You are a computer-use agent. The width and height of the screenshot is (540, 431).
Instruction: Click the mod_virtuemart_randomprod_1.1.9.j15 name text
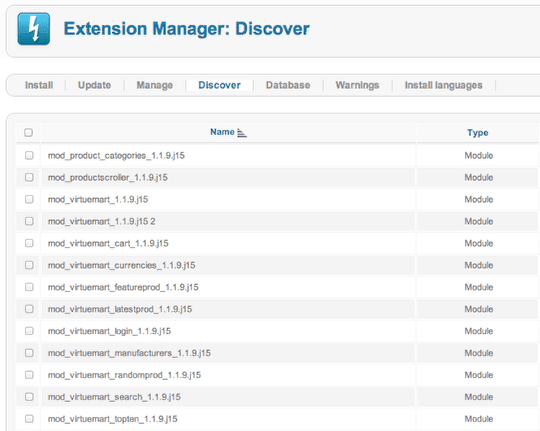pyautogui.click(x=124, y=375)
